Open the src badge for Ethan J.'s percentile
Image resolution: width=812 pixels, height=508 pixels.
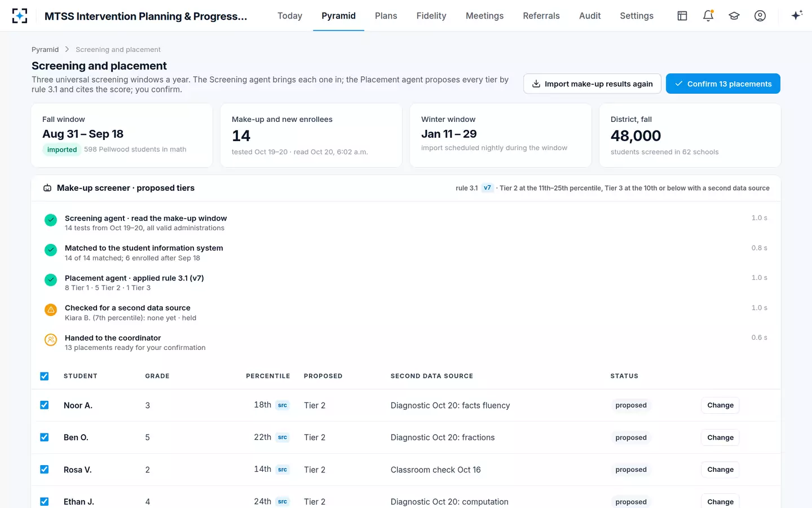283,502
